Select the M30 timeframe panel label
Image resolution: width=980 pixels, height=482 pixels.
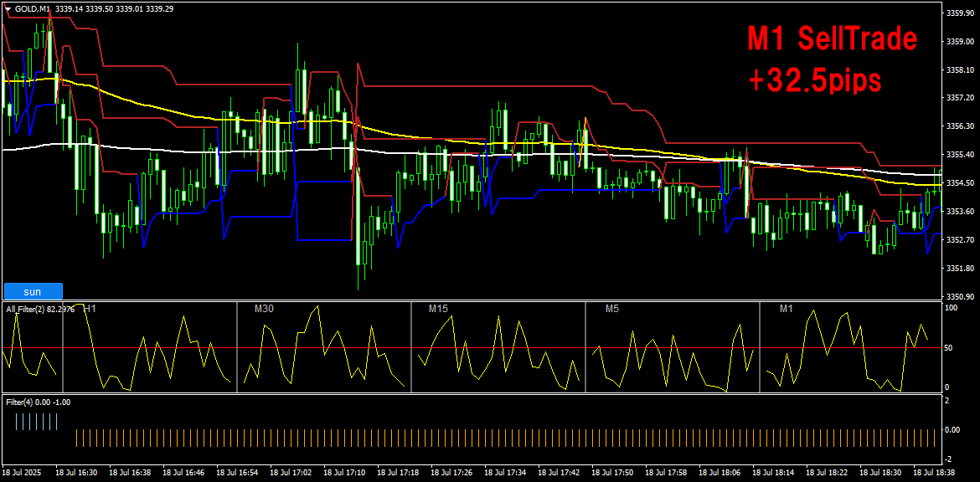point(265,309)
